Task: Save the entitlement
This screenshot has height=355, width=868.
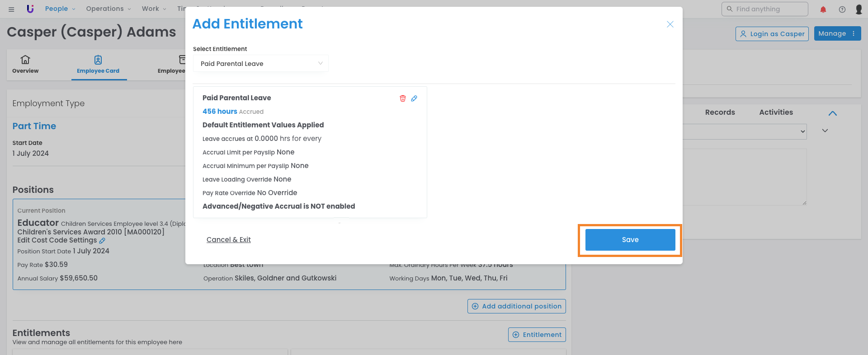Action: (x=630, y=240)
